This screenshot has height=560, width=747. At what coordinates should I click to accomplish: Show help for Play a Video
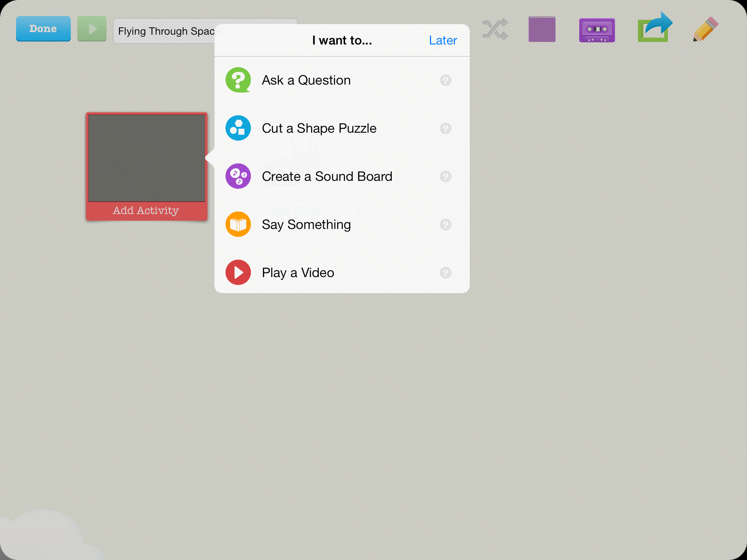click(445, 272)
